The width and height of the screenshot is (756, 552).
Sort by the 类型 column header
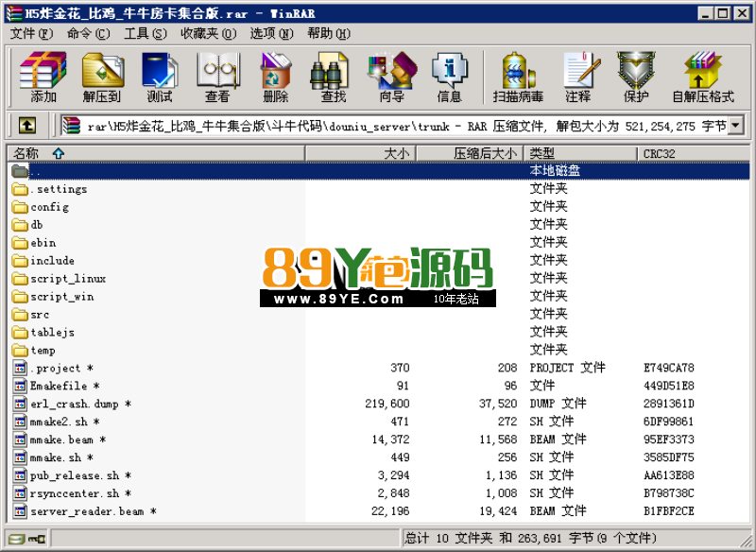(x=580, y=154)
